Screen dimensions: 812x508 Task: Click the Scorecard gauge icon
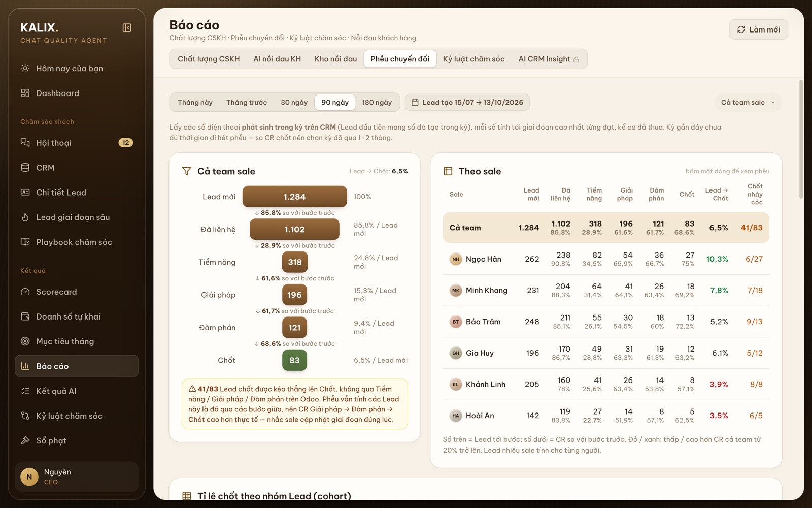coord(25,292)
